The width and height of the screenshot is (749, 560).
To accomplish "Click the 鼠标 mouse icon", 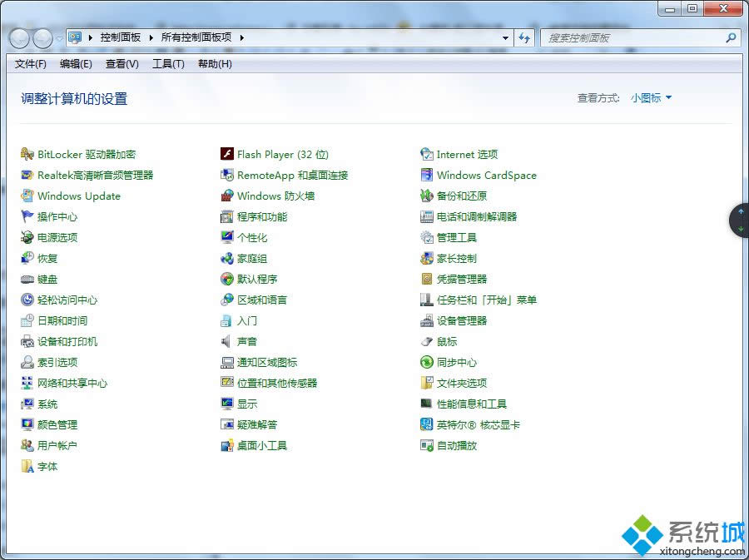I will (x=427, y=341).
